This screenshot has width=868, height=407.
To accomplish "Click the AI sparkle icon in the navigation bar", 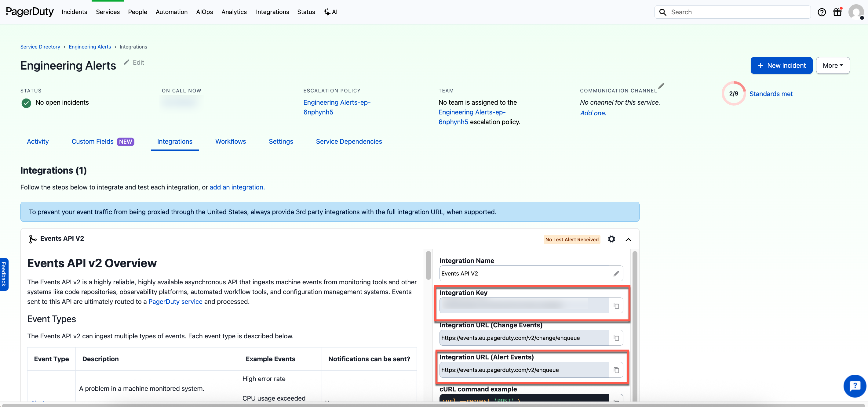I will coord(326,12).
